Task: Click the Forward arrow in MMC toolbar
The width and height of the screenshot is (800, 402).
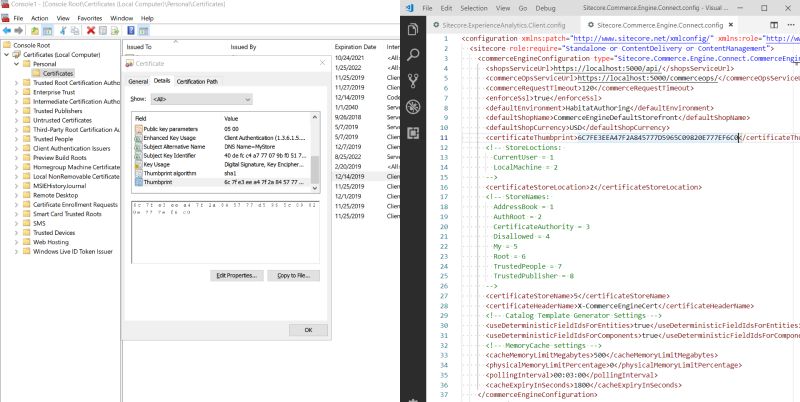Action: pyautogui.click(x=19, y=31)
